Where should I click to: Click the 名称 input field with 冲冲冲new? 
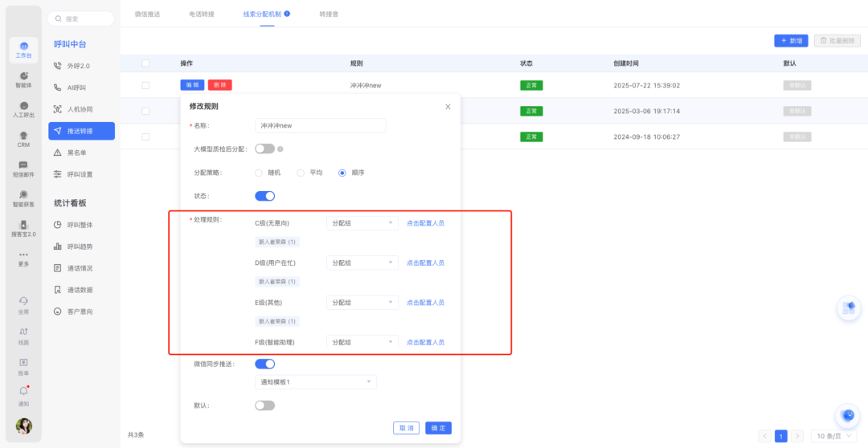(320, 126)
